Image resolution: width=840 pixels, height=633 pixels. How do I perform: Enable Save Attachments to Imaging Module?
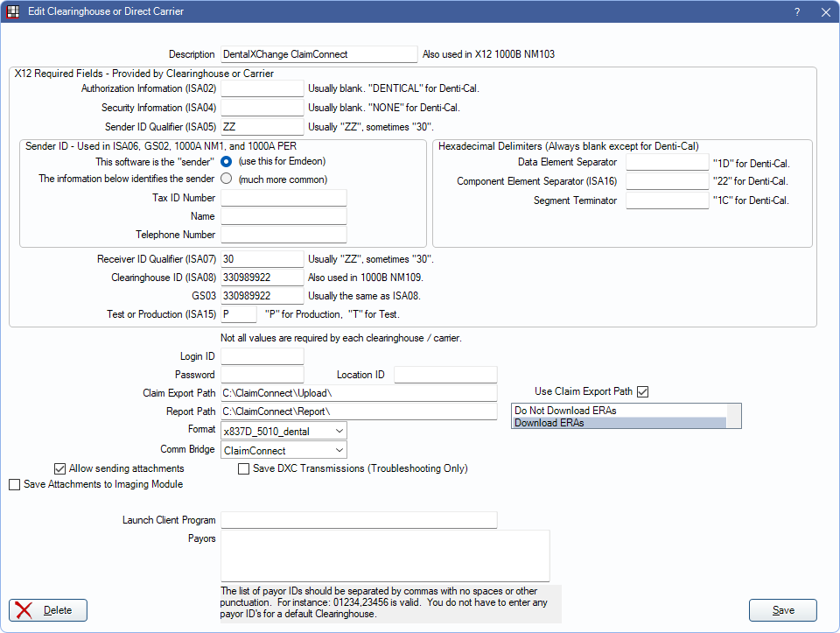pos(15,484)
